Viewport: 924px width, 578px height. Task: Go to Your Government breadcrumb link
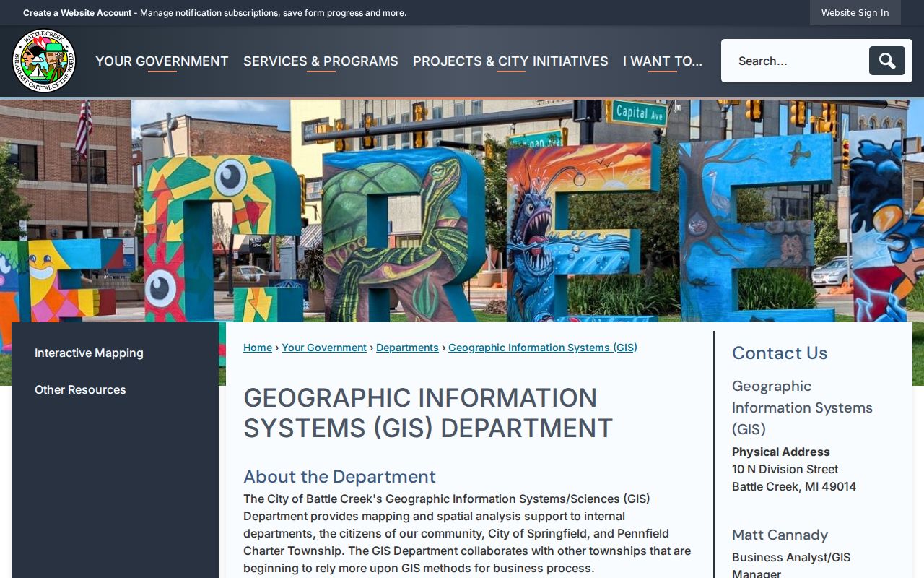pyautogui.click(x=324, y=348)
